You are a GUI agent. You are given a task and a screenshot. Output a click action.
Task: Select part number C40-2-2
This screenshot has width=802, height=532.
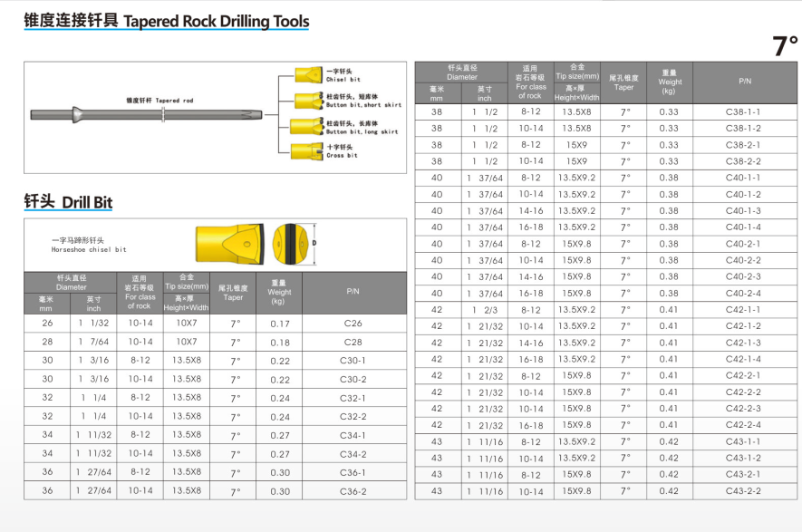(743, 260)
